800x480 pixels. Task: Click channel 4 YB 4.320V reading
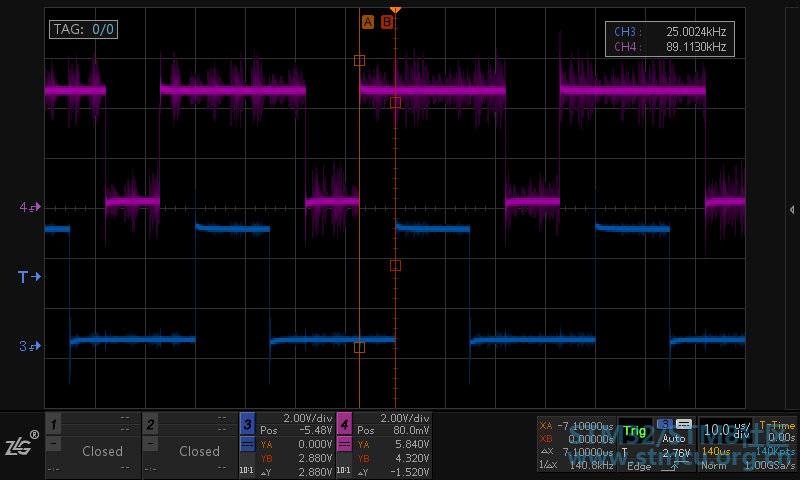point(412,458)
